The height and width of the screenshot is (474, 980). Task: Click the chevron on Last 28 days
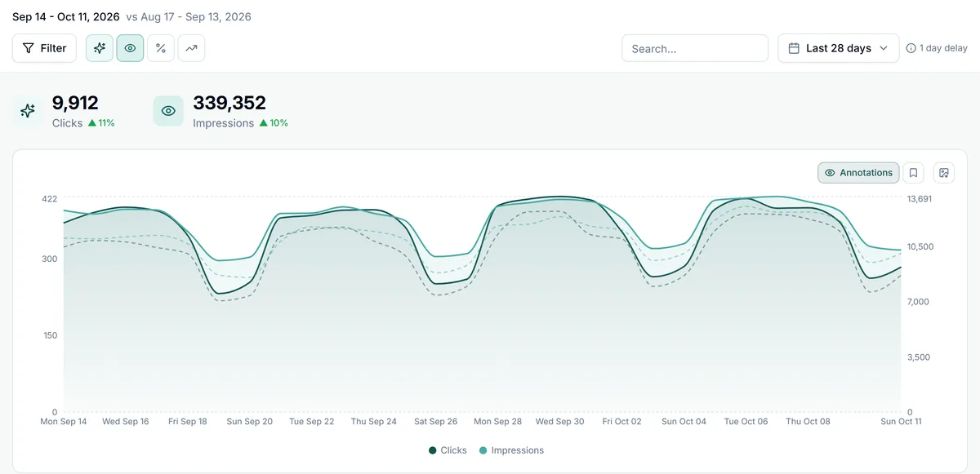883,48
